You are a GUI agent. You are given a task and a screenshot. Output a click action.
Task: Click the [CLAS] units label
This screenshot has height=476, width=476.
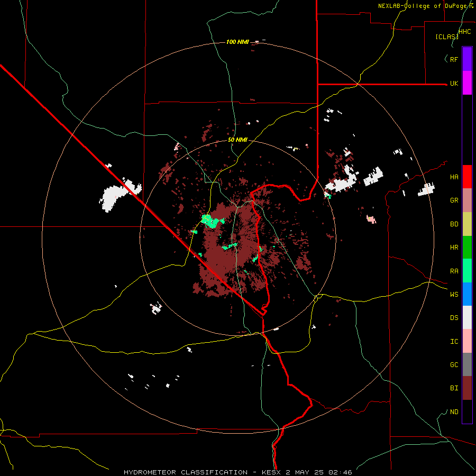[x=447, y=36]
